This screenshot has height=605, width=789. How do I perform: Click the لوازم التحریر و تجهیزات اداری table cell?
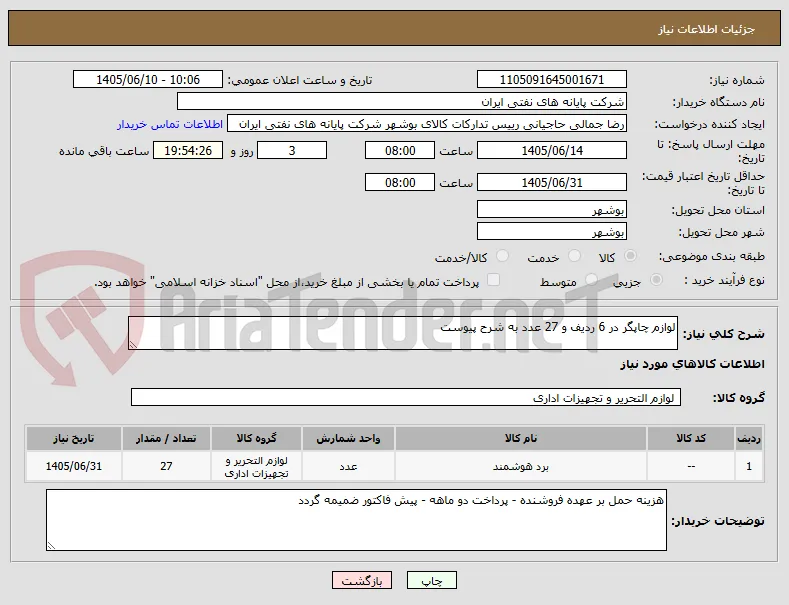coord(257,467)
